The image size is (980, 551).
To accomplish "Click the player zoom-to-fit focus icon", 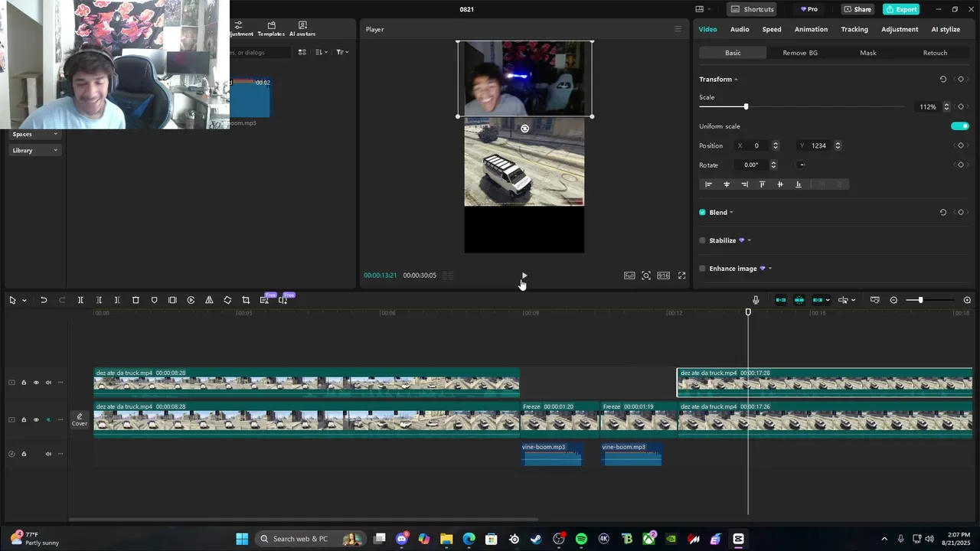I will 646,275.
